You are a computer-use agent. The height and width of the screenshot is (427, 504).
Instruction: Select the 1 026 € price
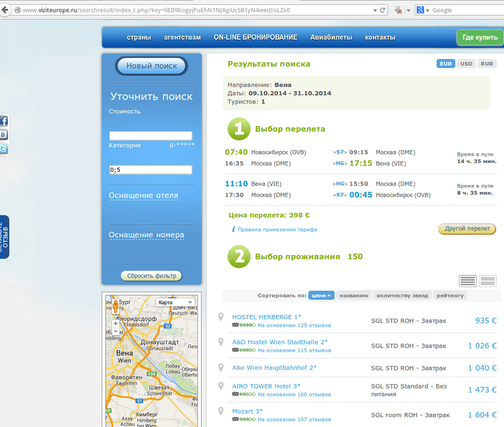click(482, 346)
